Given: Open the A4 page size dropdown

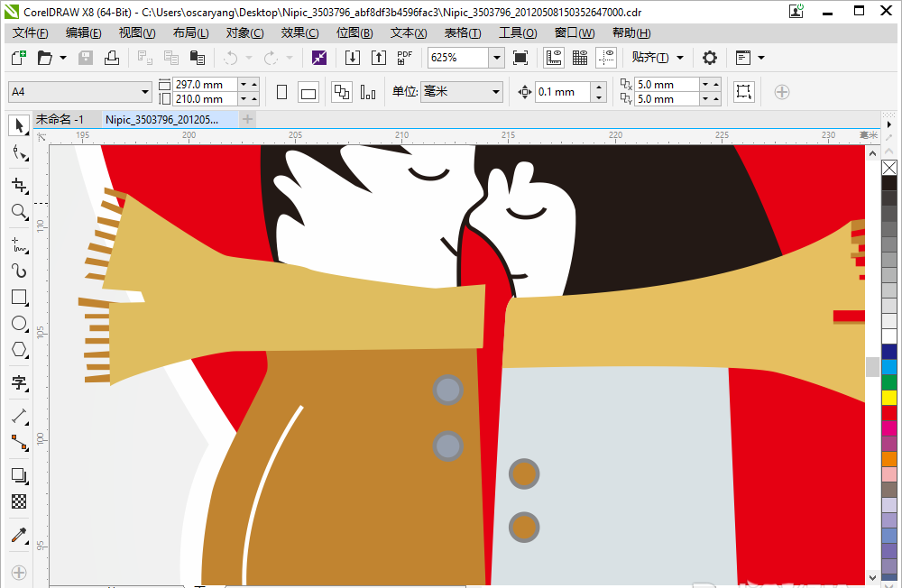Looking at the screenshot, I should coord(80,92).
